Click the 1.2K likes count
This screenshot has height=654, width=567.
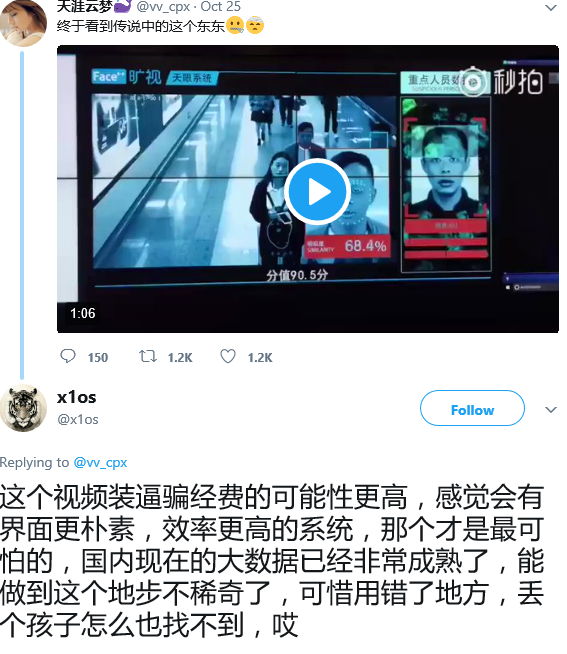260,358
